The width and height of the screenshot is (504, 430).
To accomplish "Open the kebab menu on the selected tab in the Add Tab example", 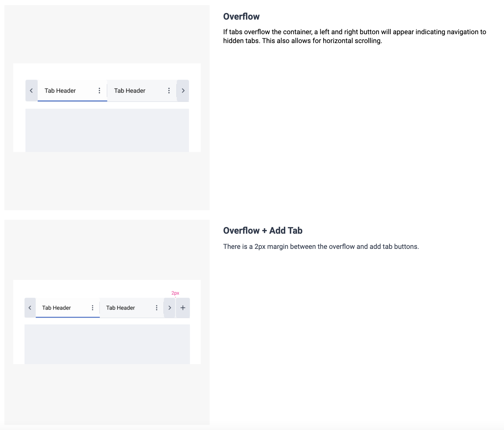I will point(93,308).
